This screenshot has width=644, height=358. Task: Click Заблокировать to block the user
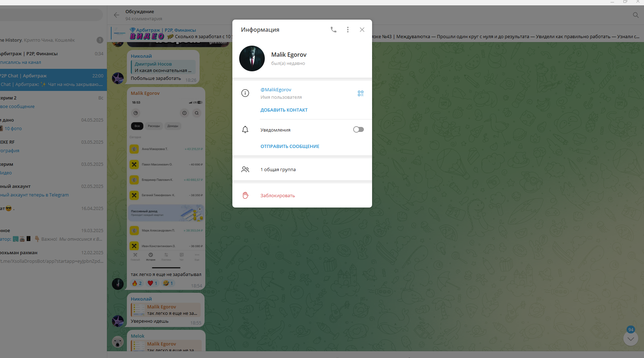[x=302, y=195]
